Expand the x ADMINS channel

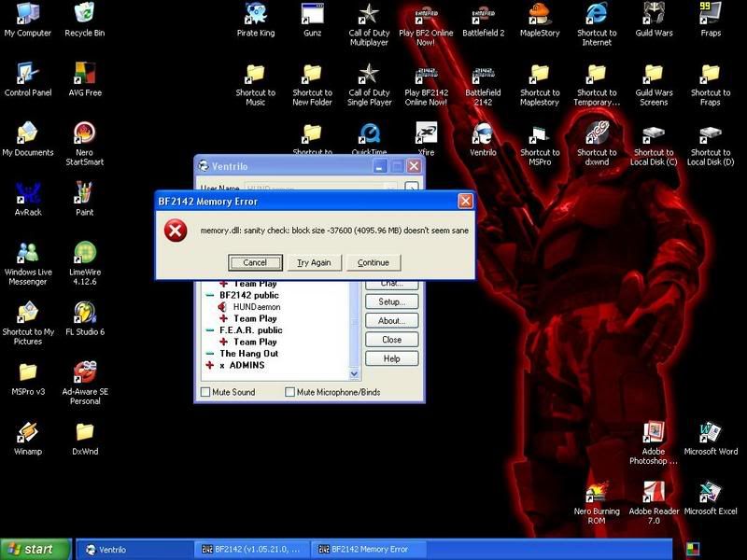pos(209,365)
